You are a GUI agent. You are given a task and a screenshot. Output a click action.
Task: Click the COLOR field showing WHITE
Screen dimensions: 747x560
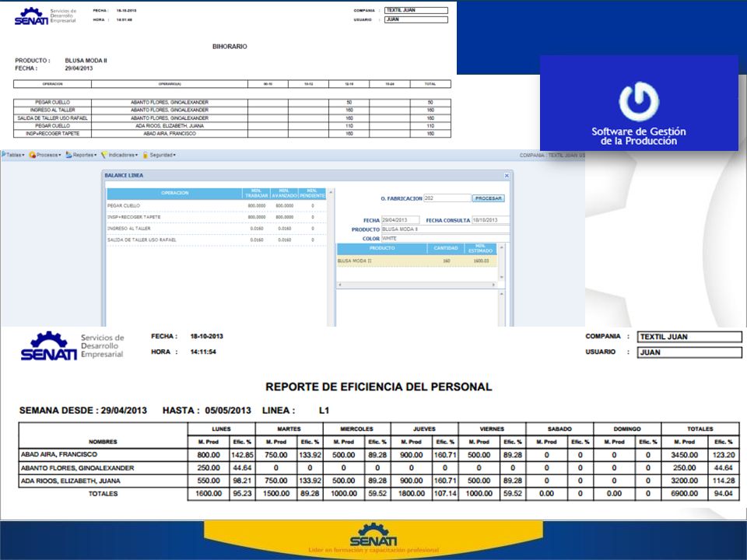(445, 238)
